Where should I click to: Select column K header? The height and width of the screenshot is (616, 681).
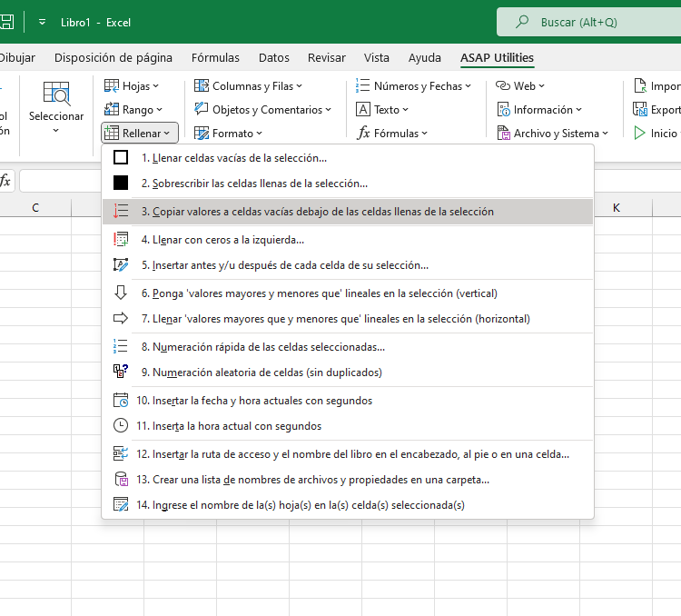(617, 208)
